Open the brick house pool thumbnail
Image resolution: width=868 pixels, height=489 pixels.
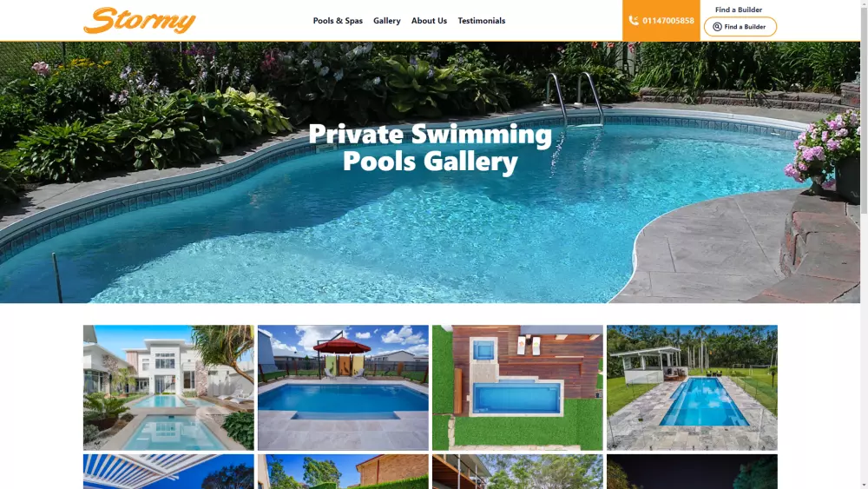(x=343, y=472)
